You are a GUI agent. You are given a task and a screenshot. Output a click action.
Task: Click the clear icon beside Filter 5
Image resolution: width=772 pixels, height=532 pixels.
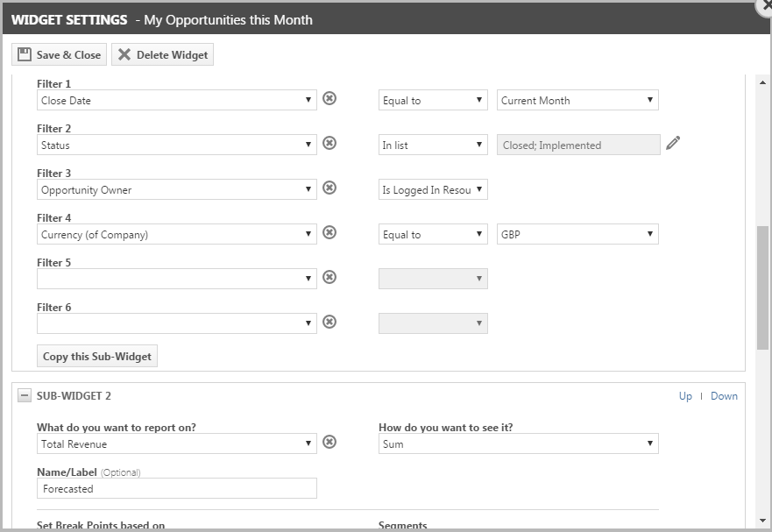point(329,277)
